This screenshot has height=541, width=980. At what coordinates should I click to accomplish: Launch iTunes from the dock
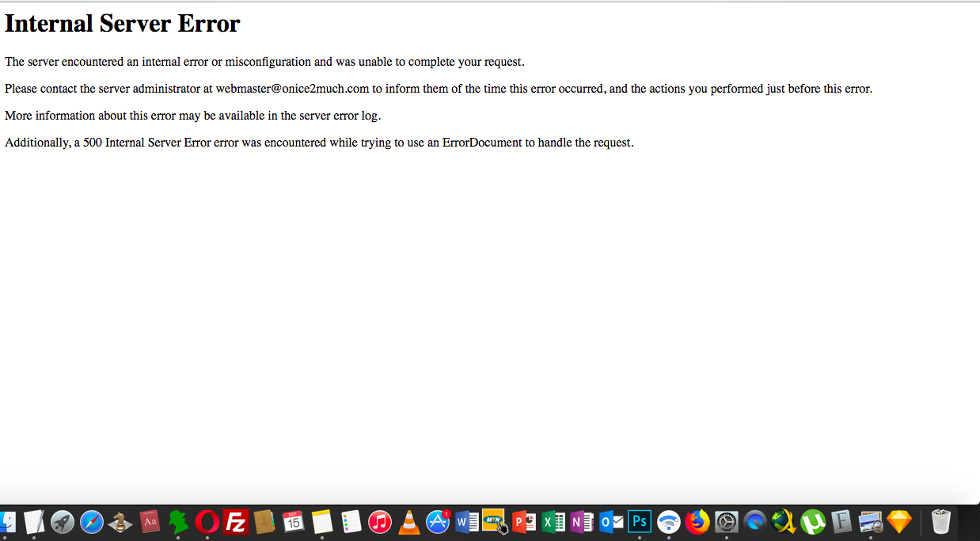[380, 522]
